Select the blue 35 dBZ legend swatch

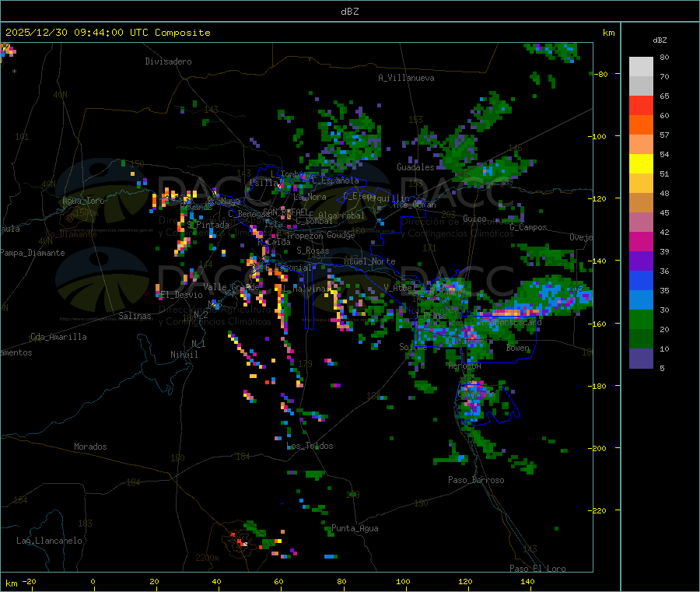tap(641, 280)
